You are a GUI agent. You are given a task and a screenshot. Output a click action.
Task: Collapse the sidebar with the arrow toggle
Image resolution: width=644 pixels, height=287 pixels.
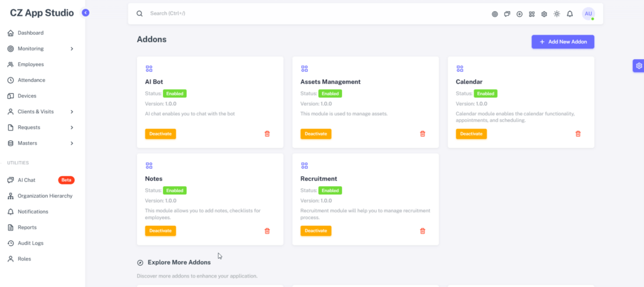(86, 13)
